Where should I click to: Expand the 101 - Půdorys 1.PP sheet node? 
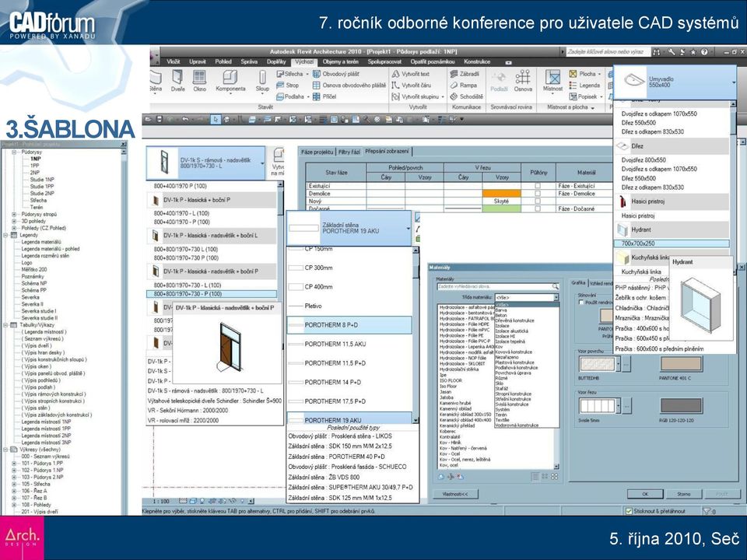[x=14, y=464]
